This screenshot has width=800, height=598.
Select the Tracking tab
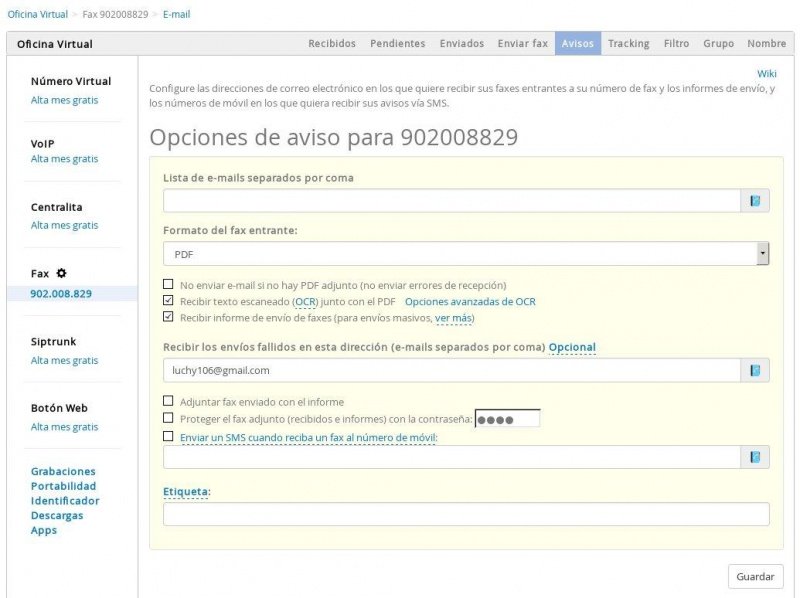pos(630,43)
